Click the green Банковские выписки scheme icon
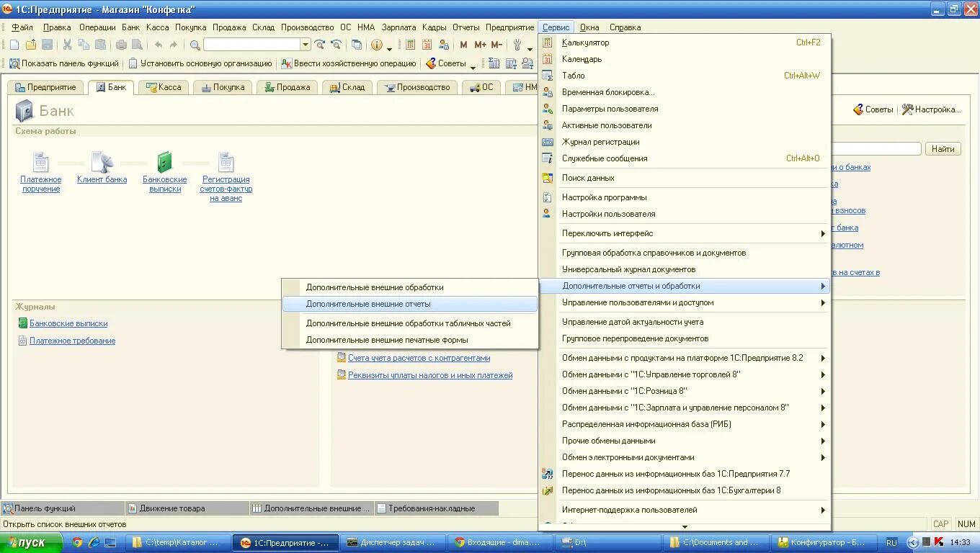980x553 pixels. pyautogui.click(x=165, y=162)
